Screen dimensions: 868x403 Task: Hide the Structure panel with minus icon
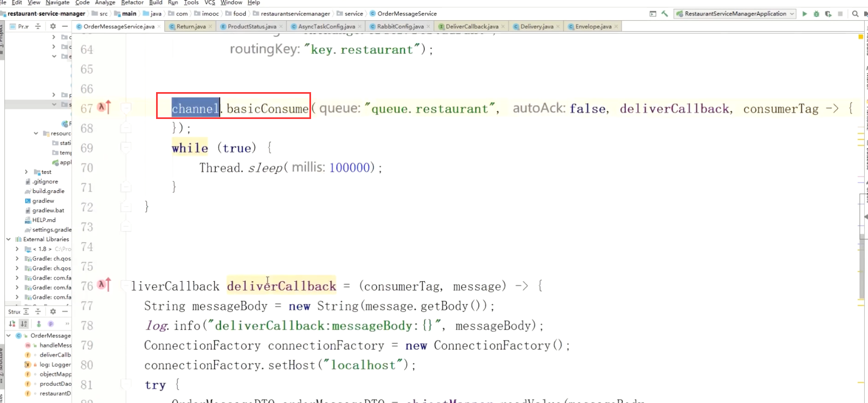(65, 311)
